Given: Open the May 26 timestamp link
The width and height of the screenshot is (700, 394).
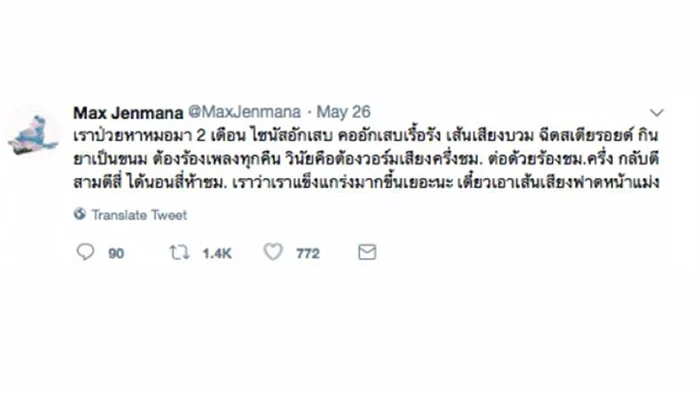Looking at the screenshot, I should (x=343, y=112).
